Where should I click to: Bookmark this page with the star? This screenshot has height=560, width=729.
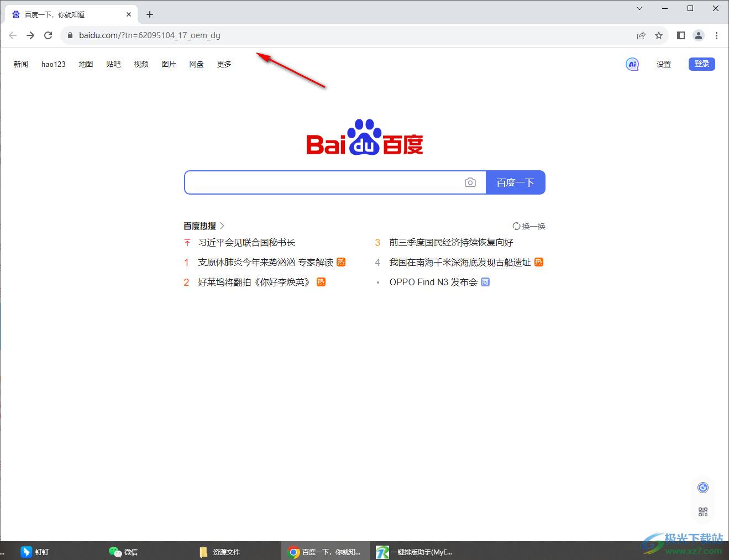coord(659,35)
